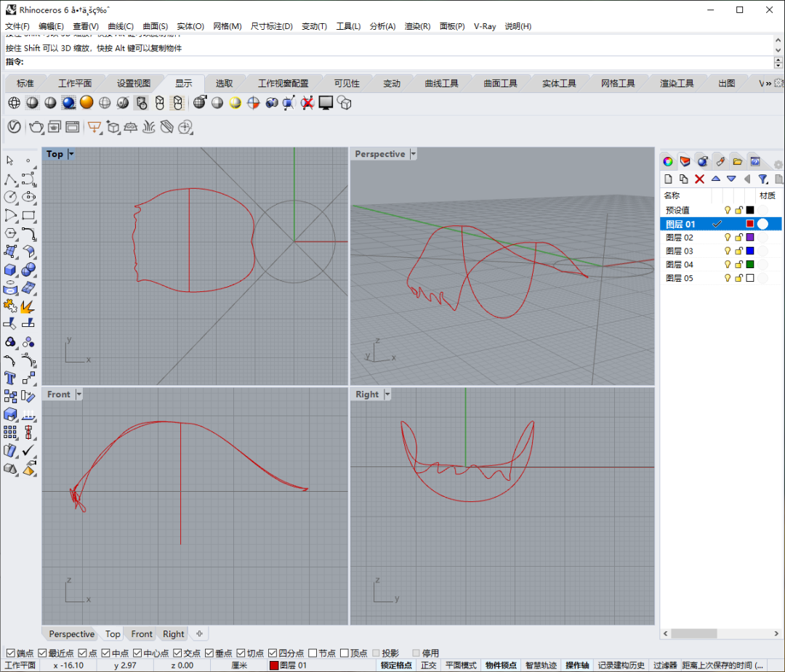
Task: Toggle 平面模式 in status bar
Action: pyautogui.click(x=461, y=665)
